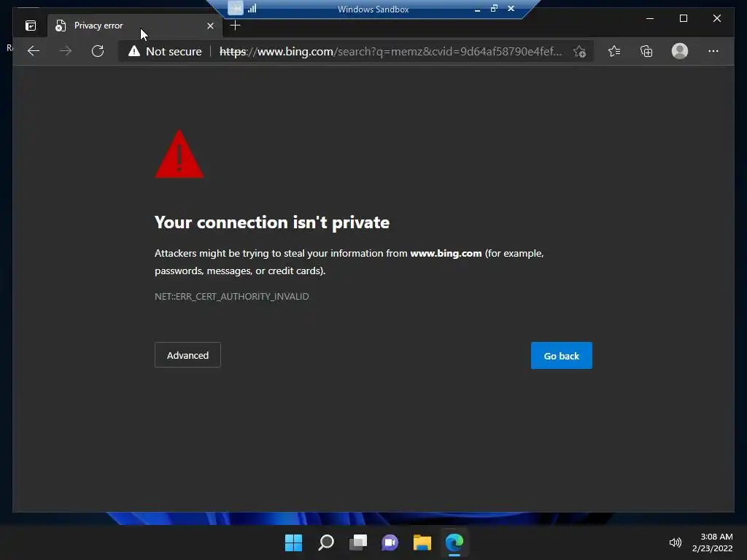Click the volume speaker tray icon

(675, 542)
